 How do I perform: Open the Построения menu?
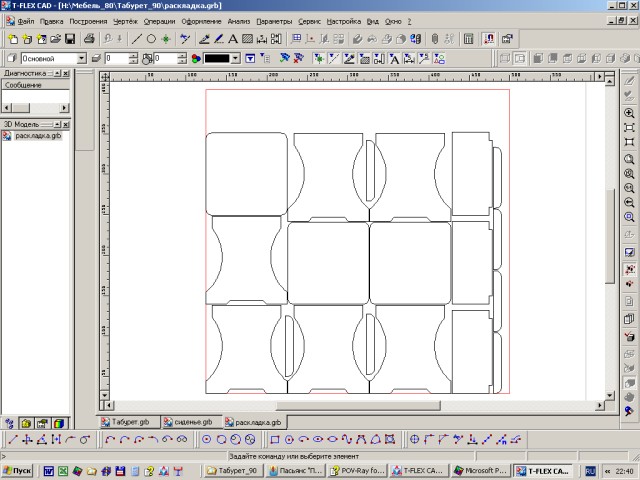pyautogui.click(x=88, y=21)
